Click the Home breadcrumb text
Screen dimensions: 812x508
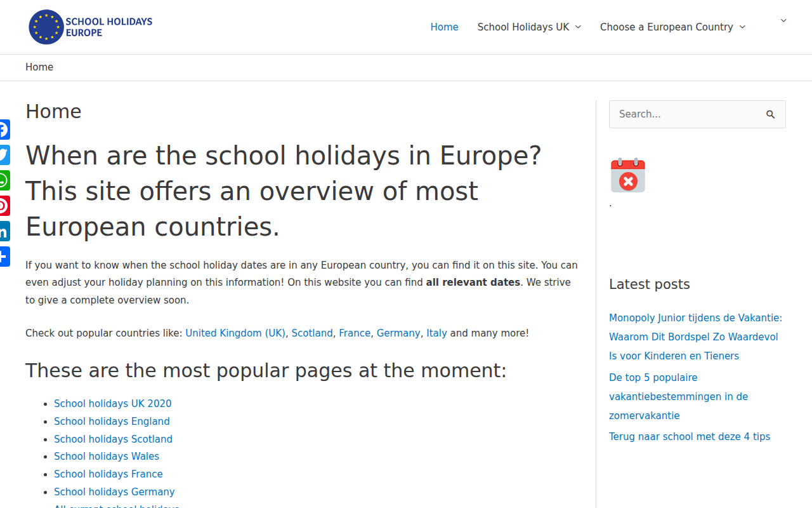[39, 67]
